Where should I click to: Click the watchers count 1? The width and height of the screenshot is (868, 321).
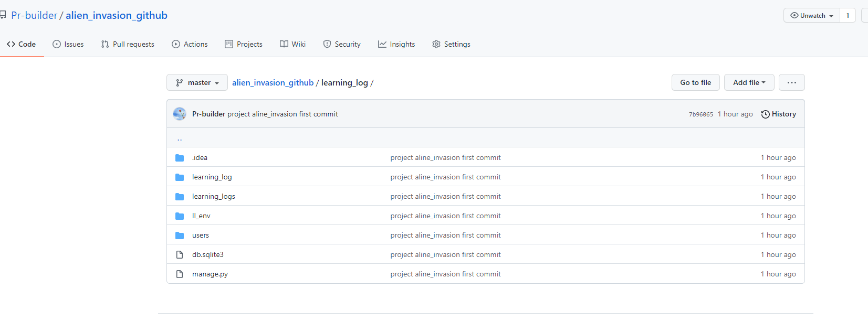tap(848, 15)
